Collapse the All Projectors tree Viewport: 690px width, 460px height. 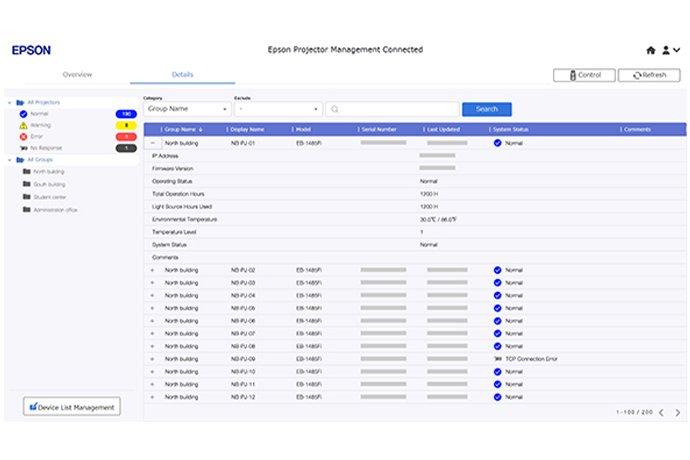click(11, 102)
